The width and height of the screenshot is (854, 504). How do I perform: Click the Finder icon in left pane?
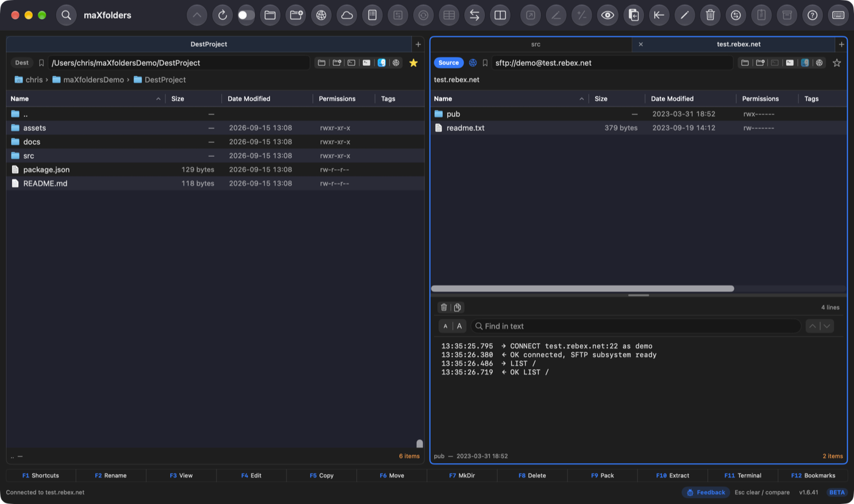[x=381, y=63]
